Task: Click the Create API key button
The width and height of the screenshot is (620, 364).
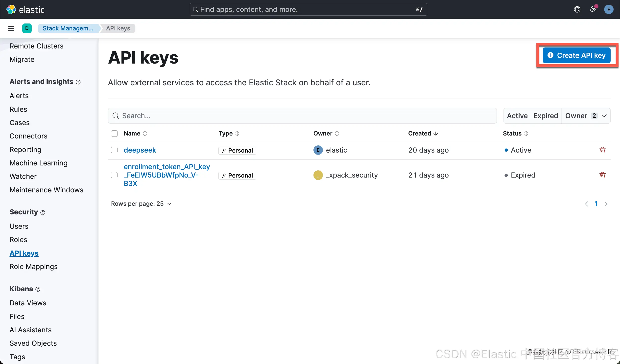Action: coord(576,55)
